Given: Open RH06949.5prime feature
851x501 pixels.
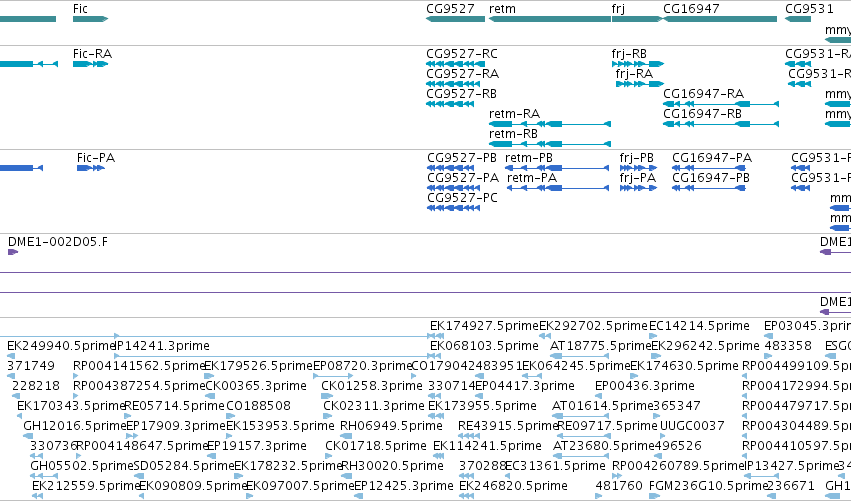Looking at the screenshot, I should point(391,427).
